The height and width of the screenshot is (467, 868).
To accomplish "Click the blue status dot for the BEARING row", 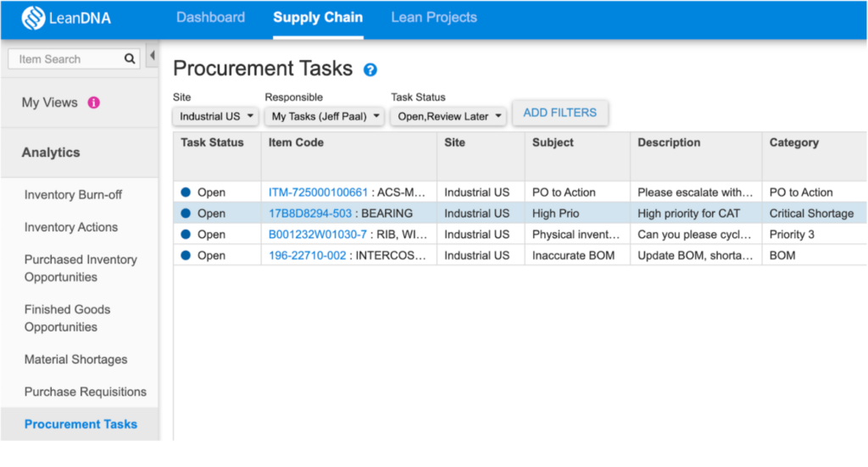I will click(186, 213).
